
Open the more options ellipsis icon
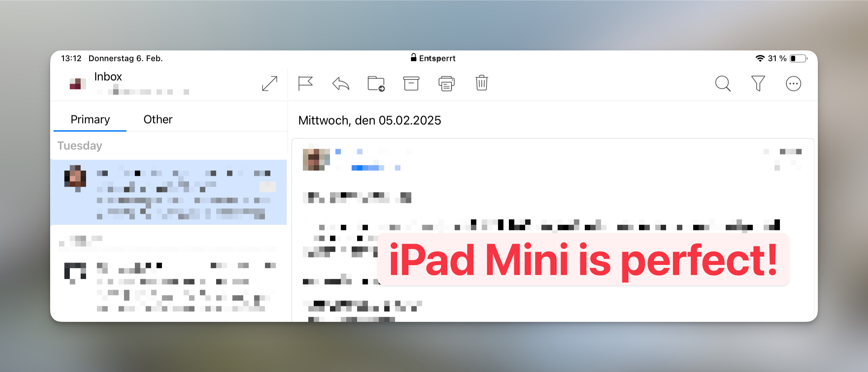(793, 84)
